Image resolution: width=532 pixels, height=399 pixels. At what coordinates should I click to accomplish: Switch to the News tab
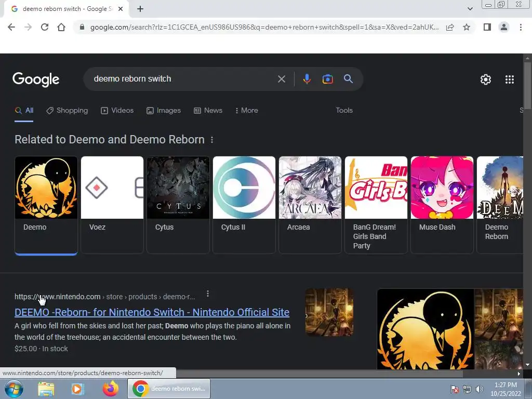pyautogui.click(x=208, y=111)
